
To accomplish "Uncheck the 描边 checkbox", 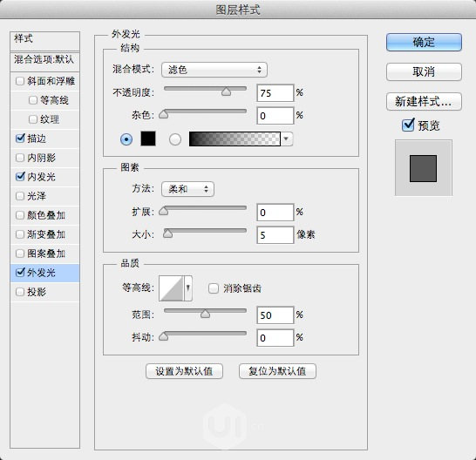I will point(20,139).
